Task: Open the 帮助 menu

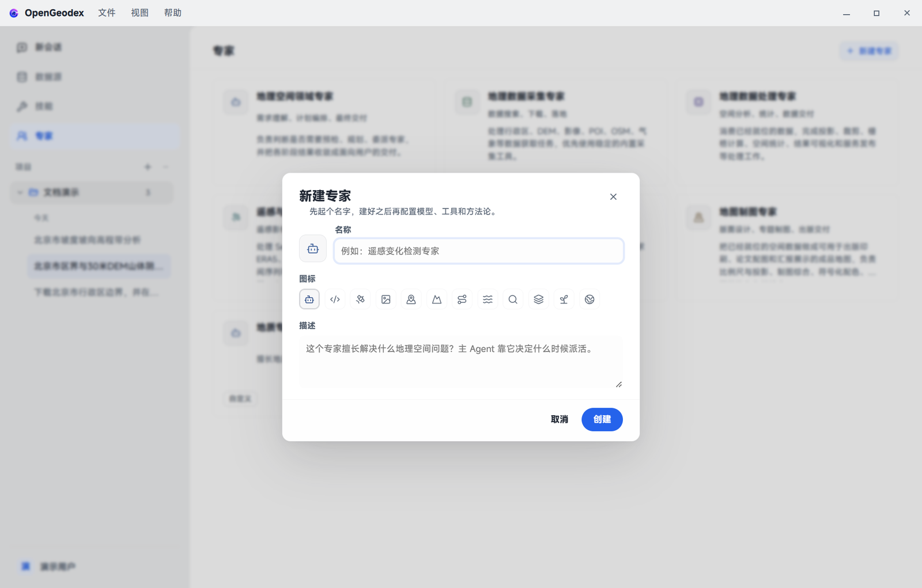Action: click(173, 13)
